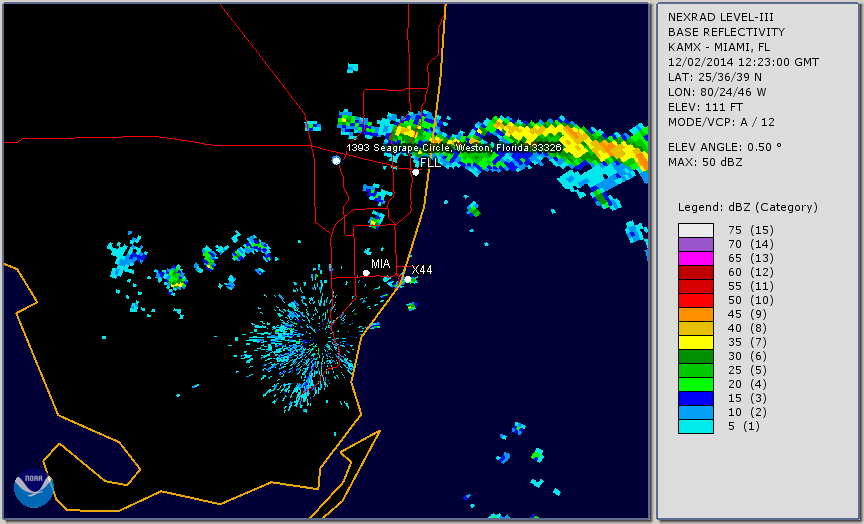Screen dimensions: 864x524
Task: Click the 'FLL' map label
Action: click(430, 163)
